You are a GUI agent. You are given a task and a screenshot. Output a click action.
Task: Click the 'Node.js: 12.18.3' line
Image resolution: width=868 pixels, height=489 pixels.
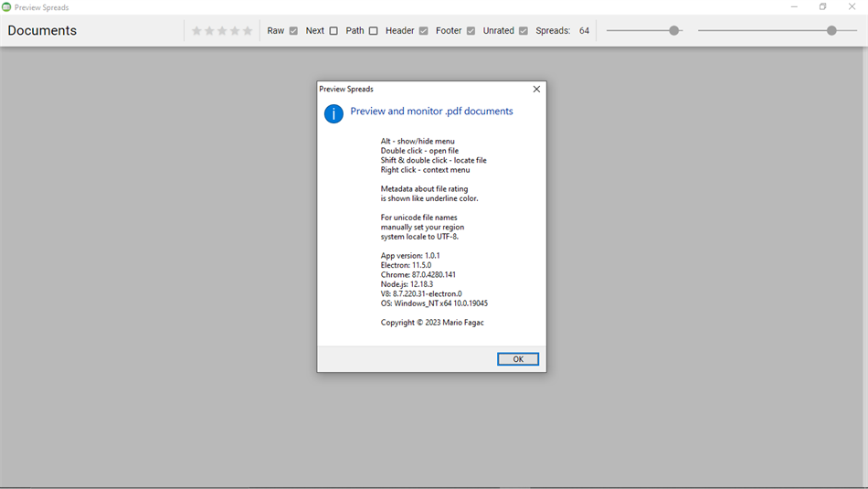click(407, 284)
